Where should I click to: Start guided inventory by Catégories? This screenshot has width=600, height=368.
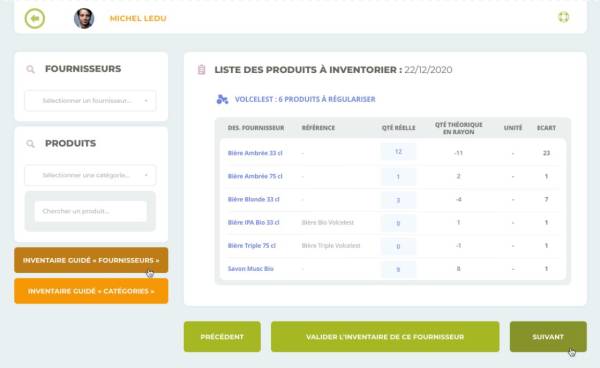pyautogui.click(x=91, y=291)
